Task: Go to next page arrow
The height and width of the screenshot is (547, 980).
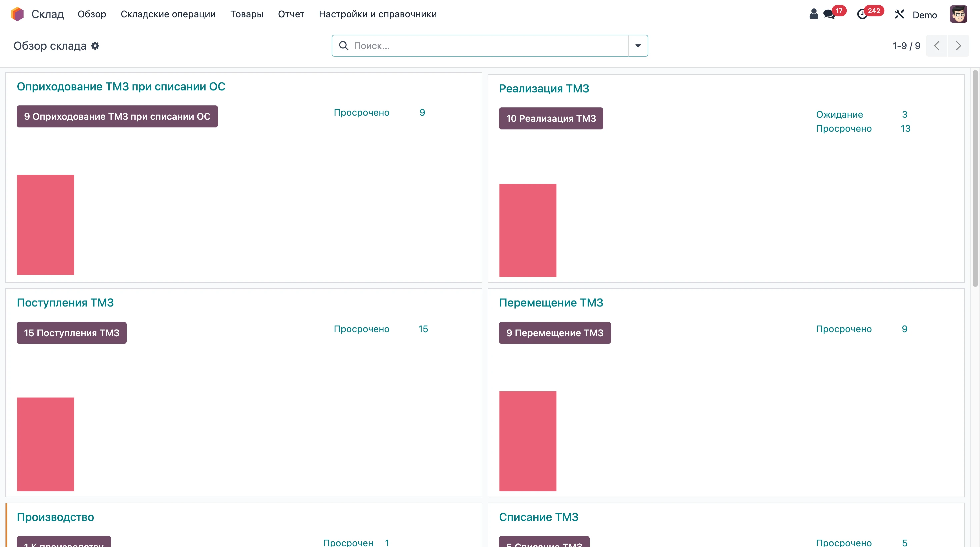Action: pos(958,46)
